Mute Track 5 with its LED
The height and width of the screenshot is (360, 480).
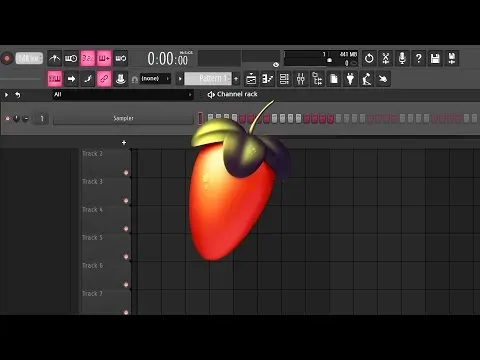[x=126, y=257]
